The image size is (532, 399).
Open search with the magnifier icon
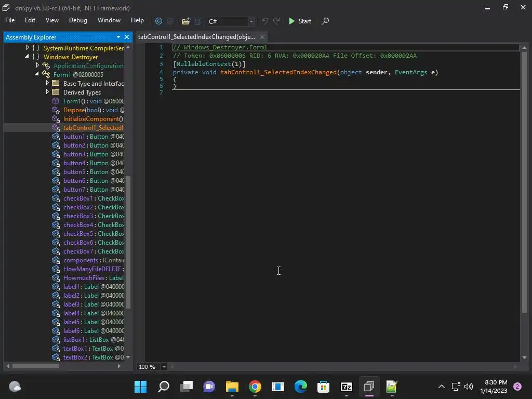pos(325,21)
